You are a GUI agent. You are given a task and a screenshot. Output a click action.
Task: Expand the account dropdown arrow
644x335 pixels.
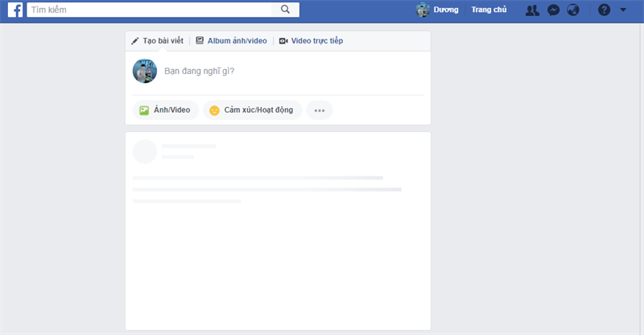pyautogui.click(x=623, y=10)
